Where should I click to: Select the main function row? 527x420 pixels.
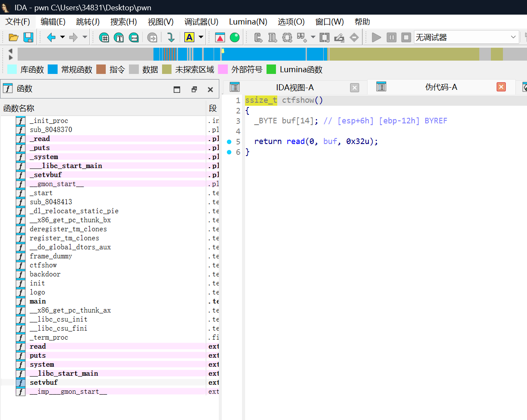[110, 301]
